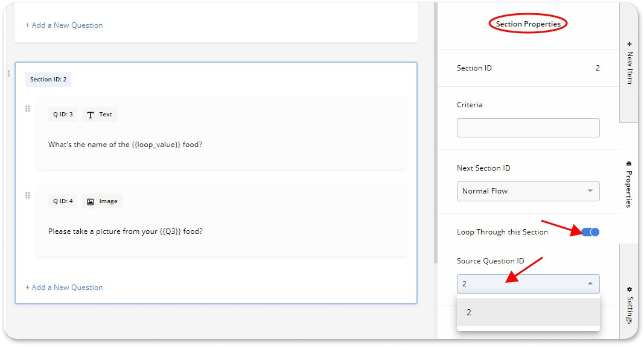Disable Loop Through this Section toggle
Viewport: 644px width, 346px height.
pyautogui.click(x=590, y=232)
